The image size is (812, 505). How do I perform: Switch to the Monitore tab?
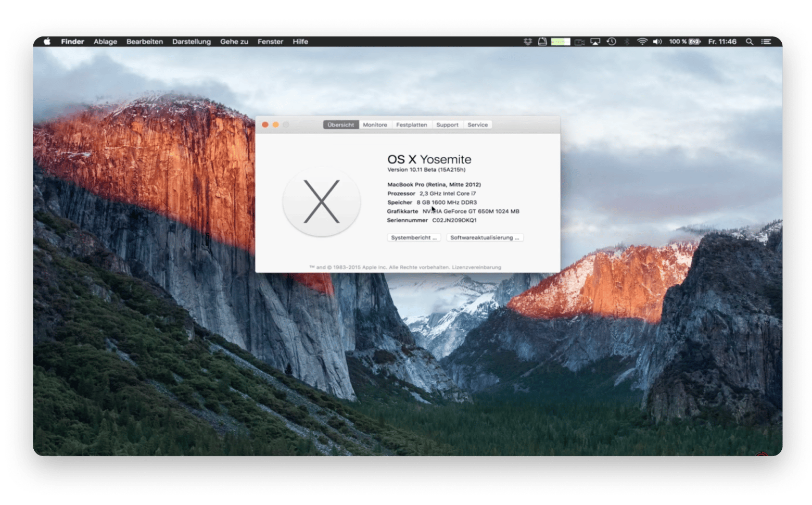pyautogui.click(x=375, y=125)
